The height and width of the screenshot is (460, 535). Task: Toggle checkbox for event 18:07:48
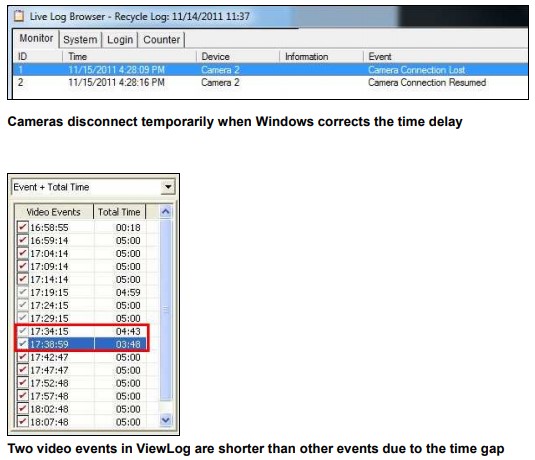(23, 421)
